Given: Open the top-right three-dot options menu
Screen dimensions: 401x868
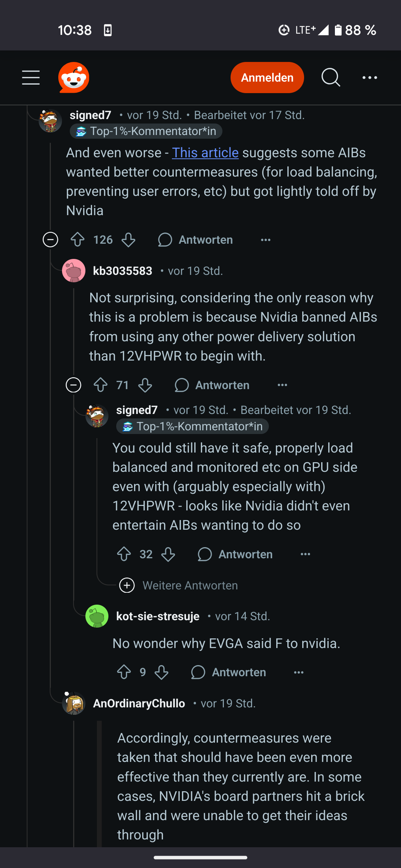Looking at the screenshot, I should (x=369, y=77).
